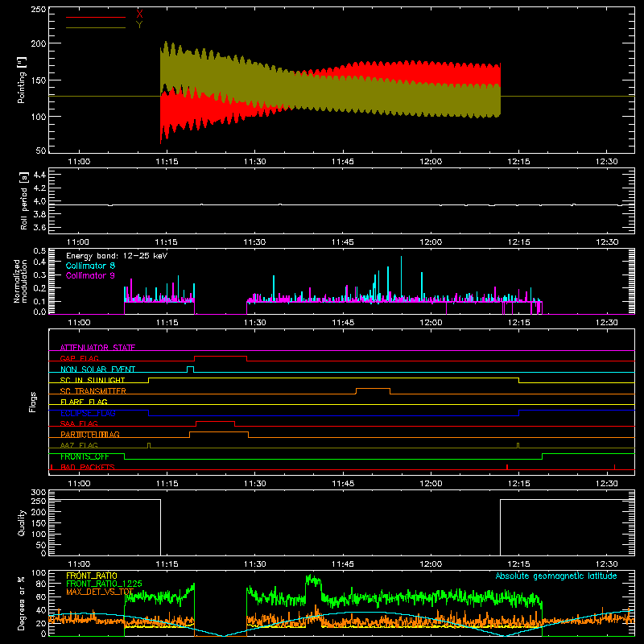
Task: Click the 12:15 tick label under quality plot
Action: click(518, 564)
